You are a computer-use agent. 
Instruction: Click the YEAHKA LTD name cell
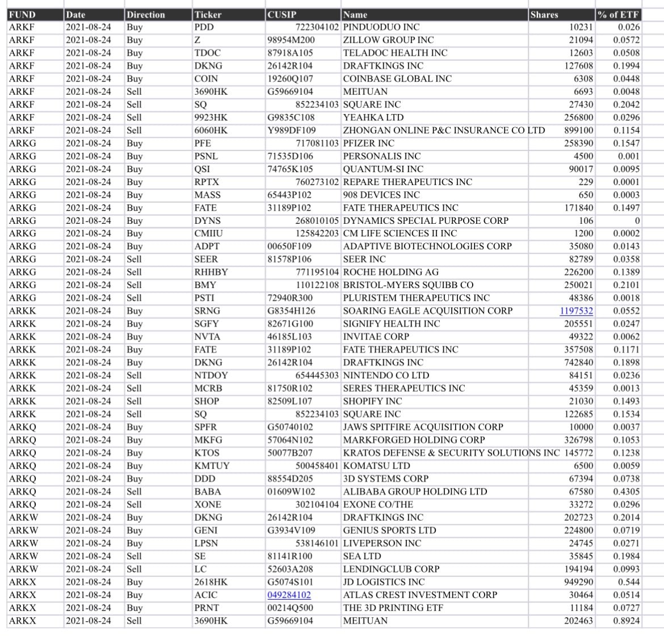pos(435,118)
